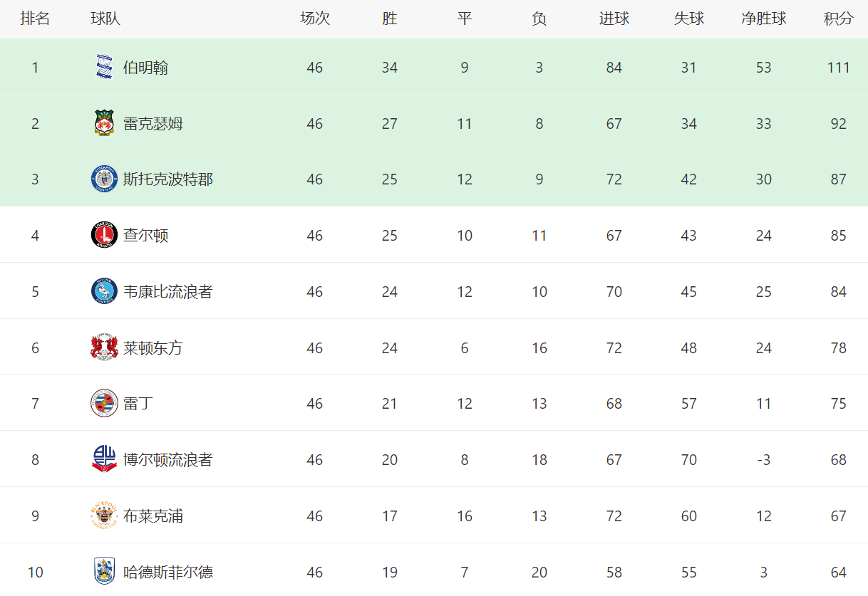
Task: Click the Stockport County (斯托克波特郡) crest
Action: [x=104, y=179]
